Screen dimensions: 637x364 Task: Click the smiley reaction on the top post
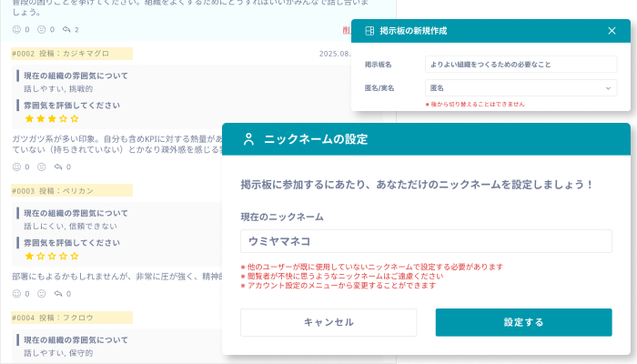pos(16,29)
